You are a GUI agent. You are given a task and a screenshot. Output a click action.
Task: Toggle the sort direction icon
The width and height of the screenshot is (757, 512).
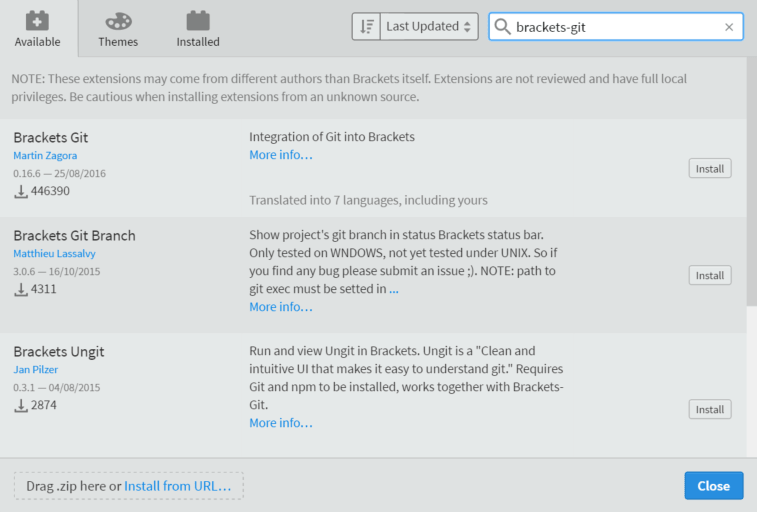point(366,27)
